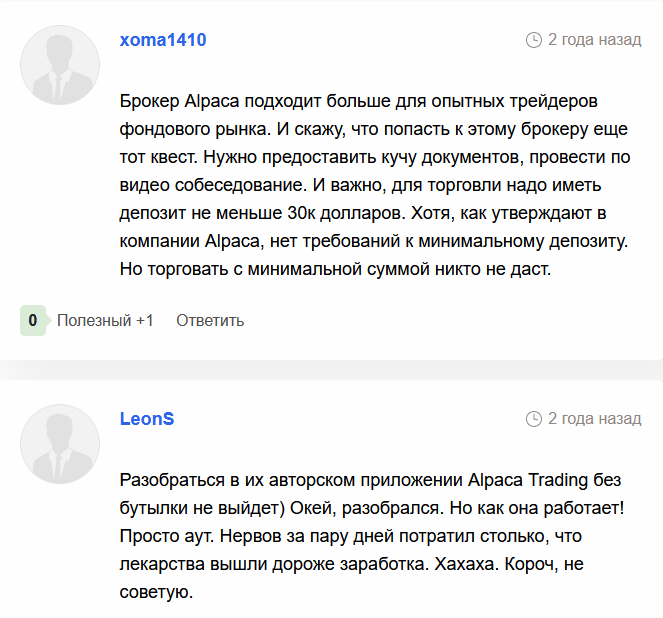Viewport: 663px width, 618px height.
Task: Click LeonS's profile avatar picture
Action: [60, 444]
